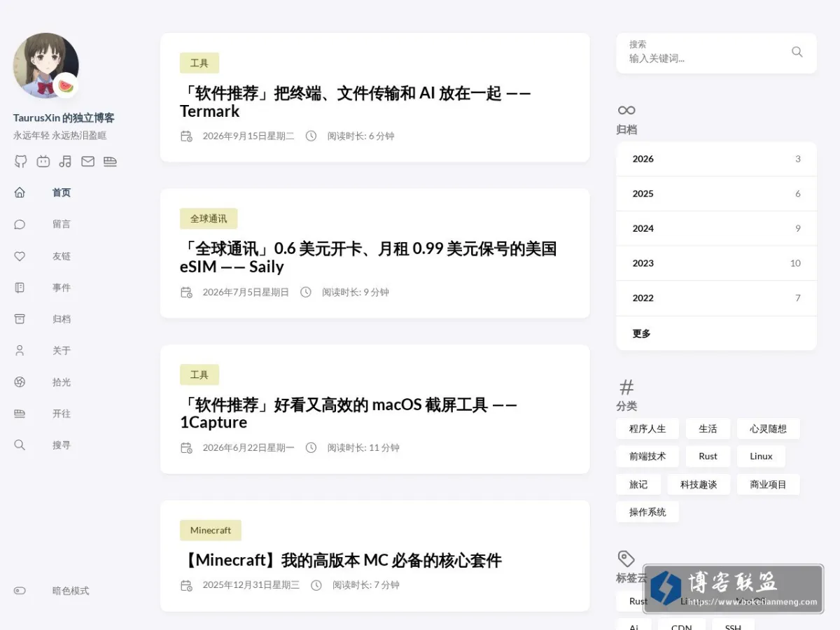
Task: Click the magnifier icon in the search box
Action: click(x=797, y=52)
